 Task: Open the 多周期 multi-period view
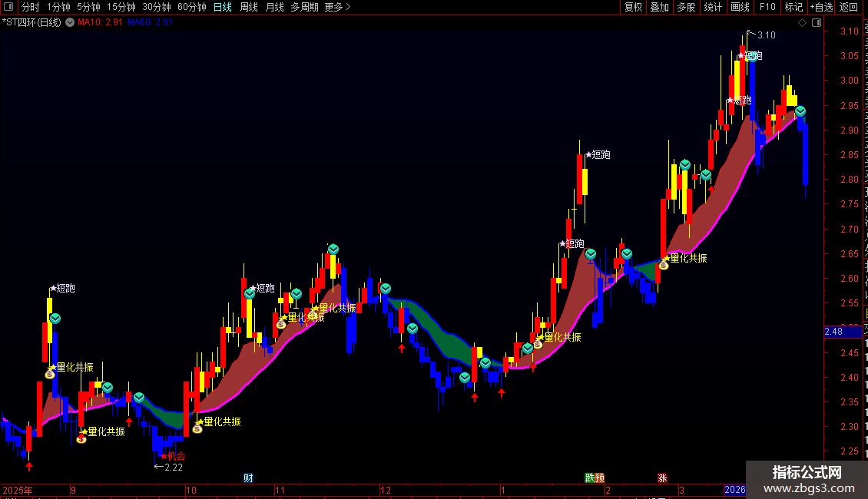click(304, 7)
